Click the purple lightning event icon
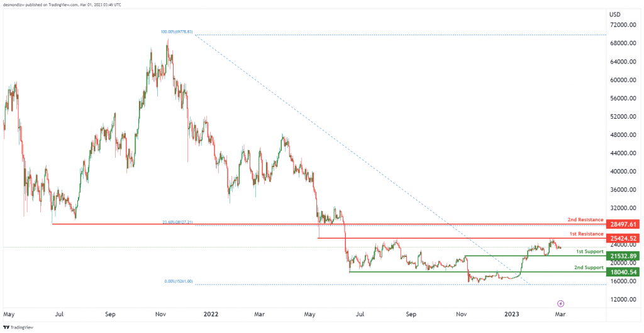This screenshot has width=644, height=333. pos(560,303)
